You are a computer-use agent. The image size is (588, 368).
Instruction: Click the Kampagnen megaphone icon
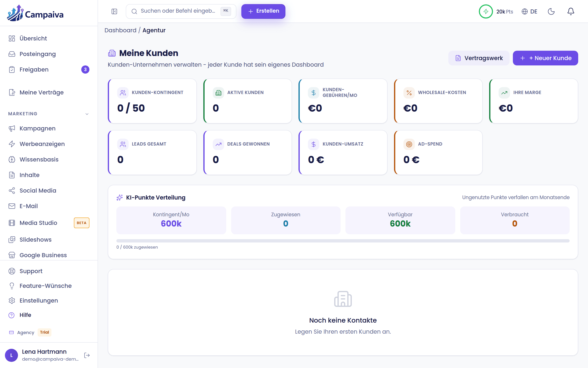[x=12, y=129]
